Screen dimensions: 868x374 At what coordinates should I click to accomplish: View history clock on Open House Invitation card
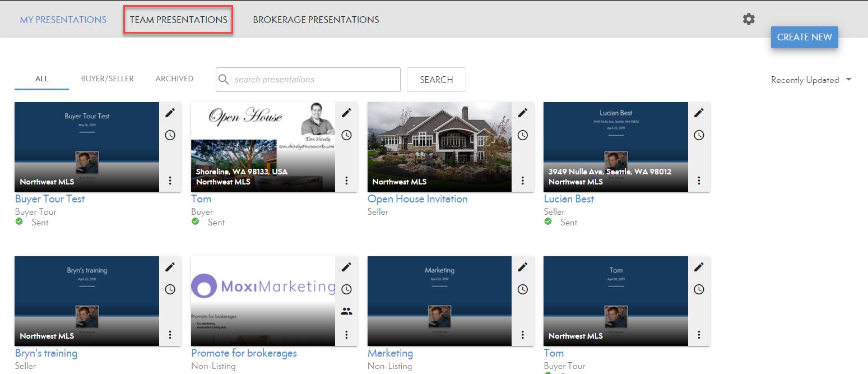coord(522,135)
